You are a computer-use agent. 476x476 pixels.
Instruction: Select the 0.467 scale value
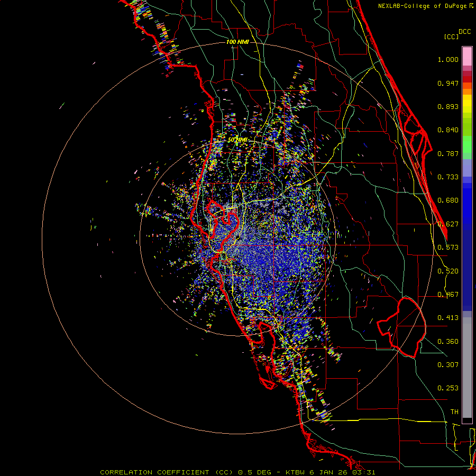coord(448,295)
